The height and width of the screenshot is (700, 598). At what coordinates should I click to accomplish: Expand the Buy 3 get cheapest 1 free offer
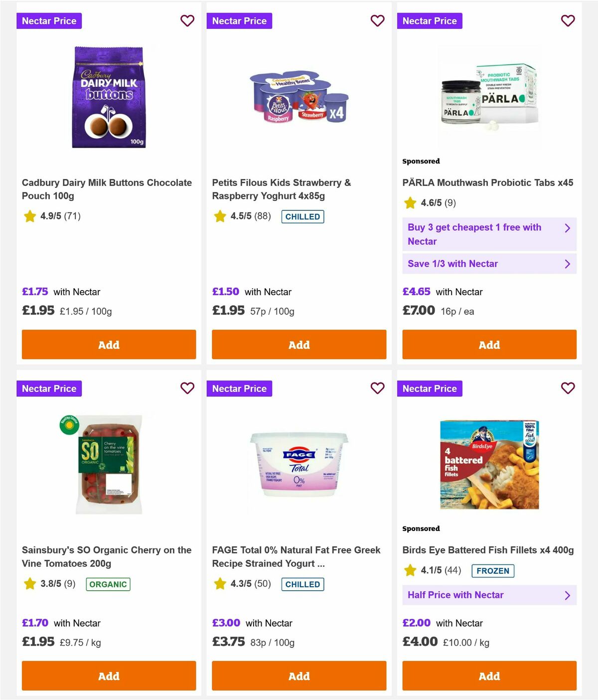tap(489, 234)
